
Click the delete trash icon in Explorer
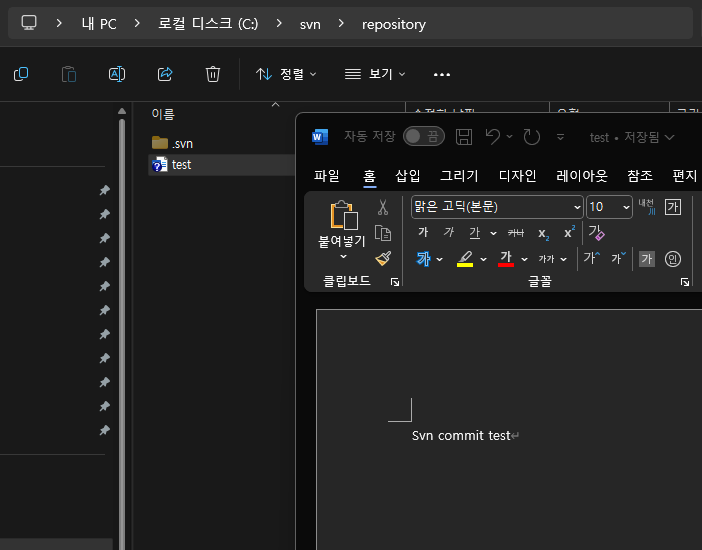coord(213,74)
